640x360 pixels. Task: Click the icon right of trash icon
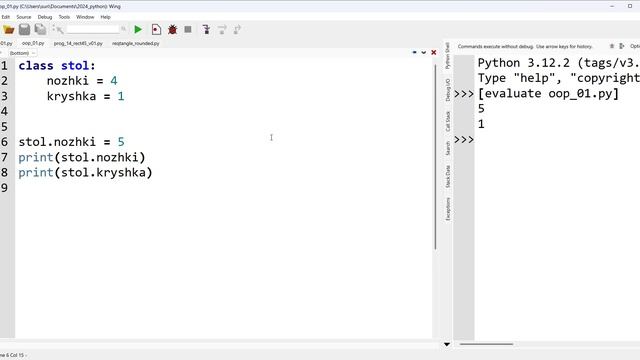coord(622,46)
